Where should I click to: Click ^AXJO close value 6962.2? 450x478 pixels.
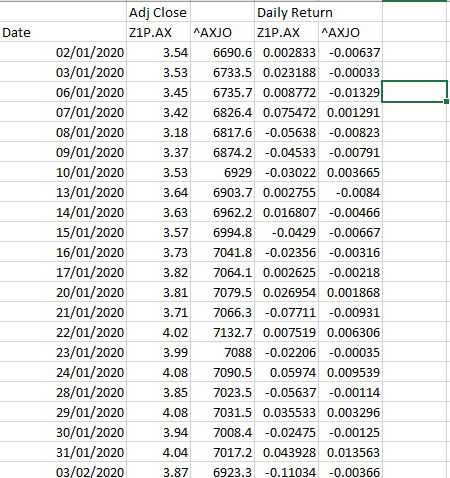click(222, 212)
